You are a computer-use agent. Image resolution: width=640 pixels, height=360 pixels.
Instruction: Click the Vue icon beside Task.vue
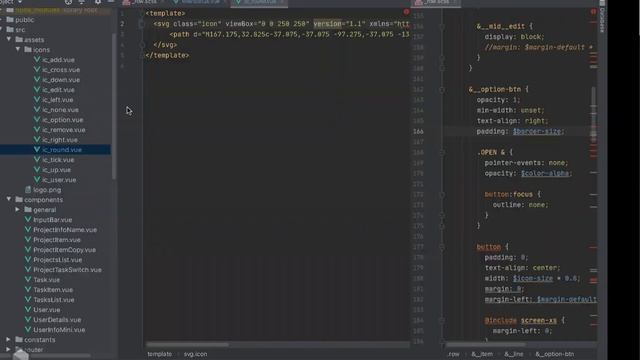(28, 280)
